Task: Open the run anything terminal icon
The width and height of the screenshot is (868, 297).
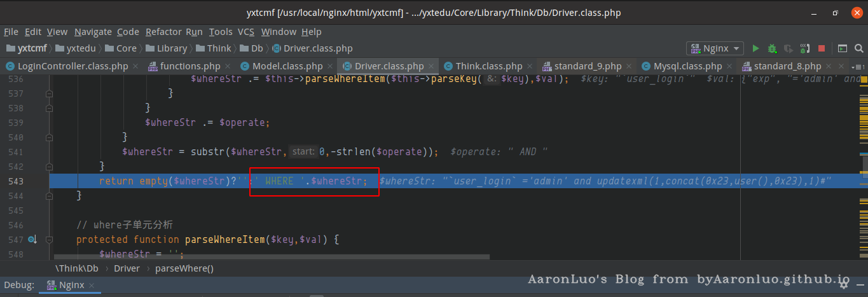Action: click(x=842, y=48)
